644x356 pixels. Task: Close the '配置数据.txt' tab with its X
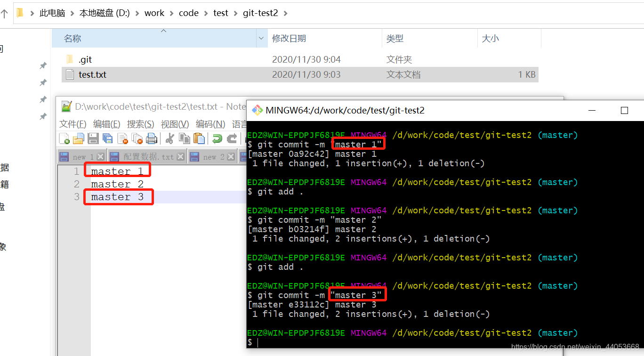pos(180,157)
